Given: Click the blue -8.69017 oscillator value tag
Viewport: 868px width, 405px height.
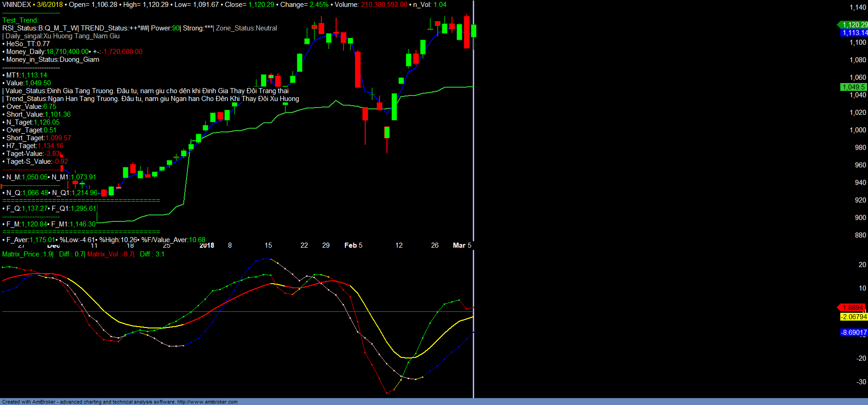Looking at the screenshot, I should 854,333.
